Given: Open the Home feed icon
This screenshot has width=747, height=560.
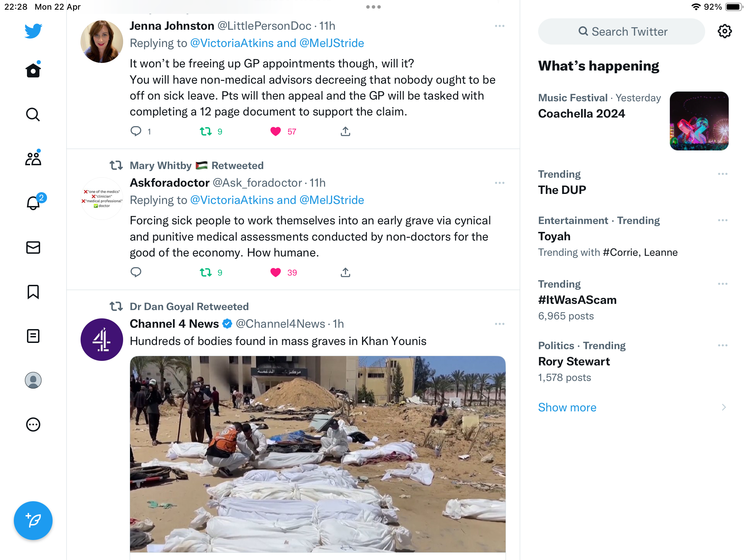Looking at the screenshot, I should 33,70.
